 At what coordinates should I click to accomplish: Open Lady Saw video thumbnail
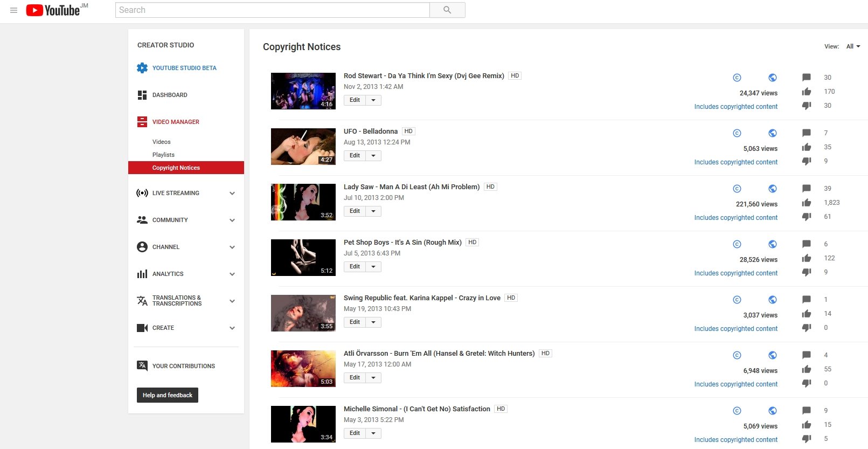(303, 202)
